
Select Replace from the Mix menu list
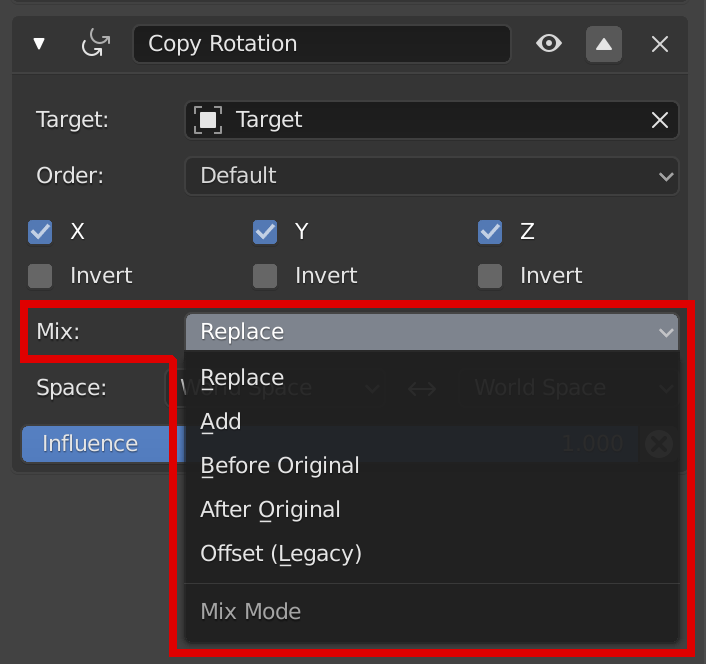pos(432,377)
